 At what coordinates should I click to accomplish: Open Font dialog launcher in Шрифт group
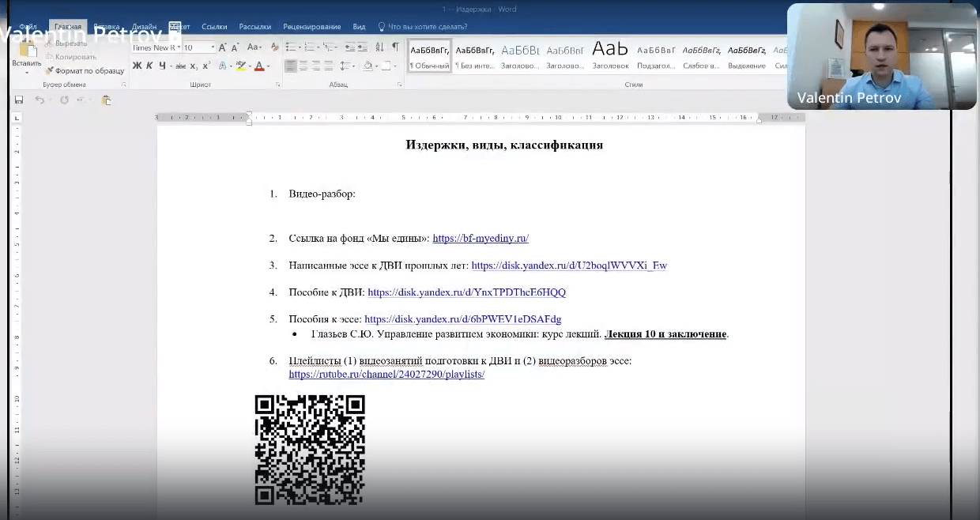277,85
